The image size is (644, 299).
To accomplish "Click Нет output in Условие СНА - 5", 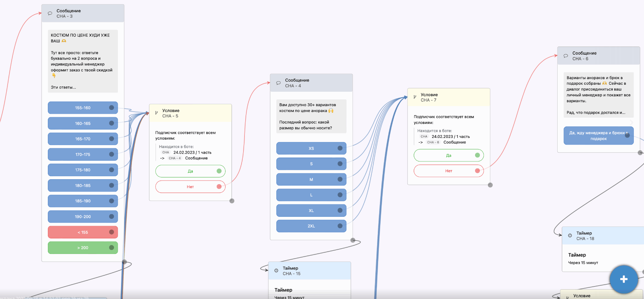I will pyautogui.click(x=190, y=187).
